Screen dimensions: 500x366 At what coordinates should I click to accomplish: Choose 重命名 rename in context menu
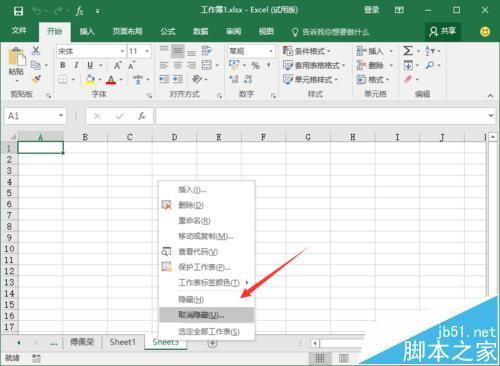pos(207,221)
